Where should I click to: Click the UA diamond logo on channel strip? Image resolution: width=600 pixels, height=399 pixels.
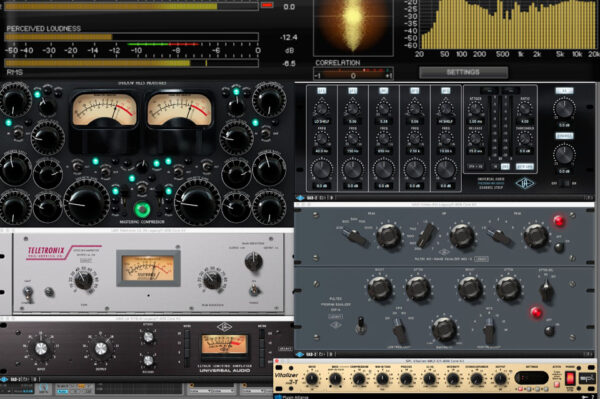pyautogui.click(x=525, y=184)
